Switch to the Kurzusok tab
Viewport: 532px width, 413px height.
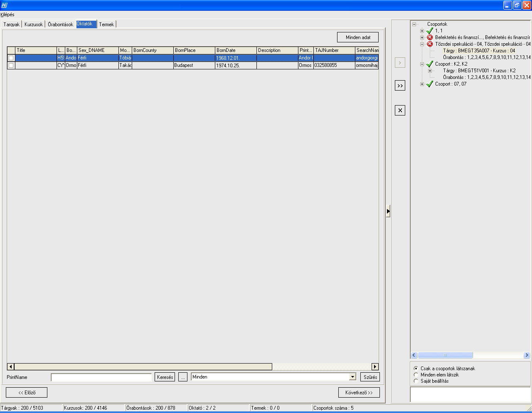pyautogui.click(x=34, y=25)
